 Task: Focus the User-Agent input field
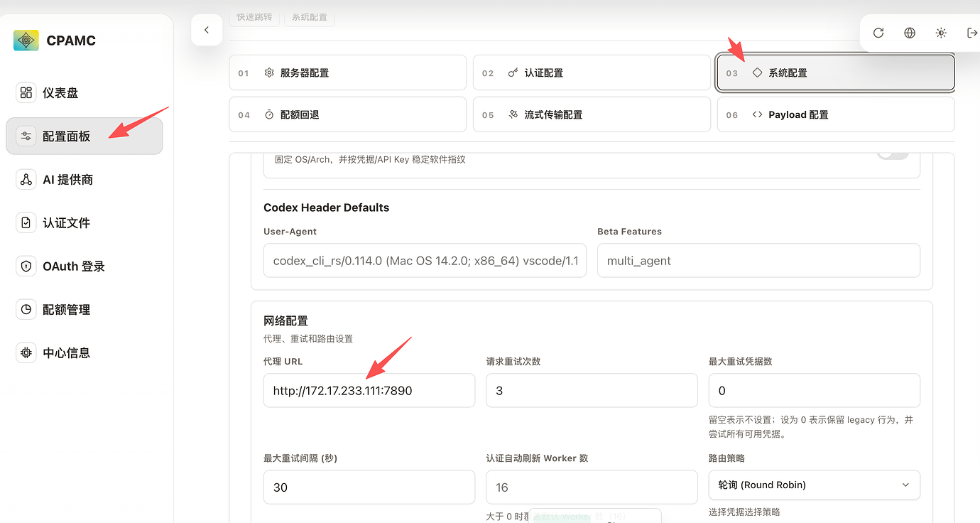click(x=425, y=261)
